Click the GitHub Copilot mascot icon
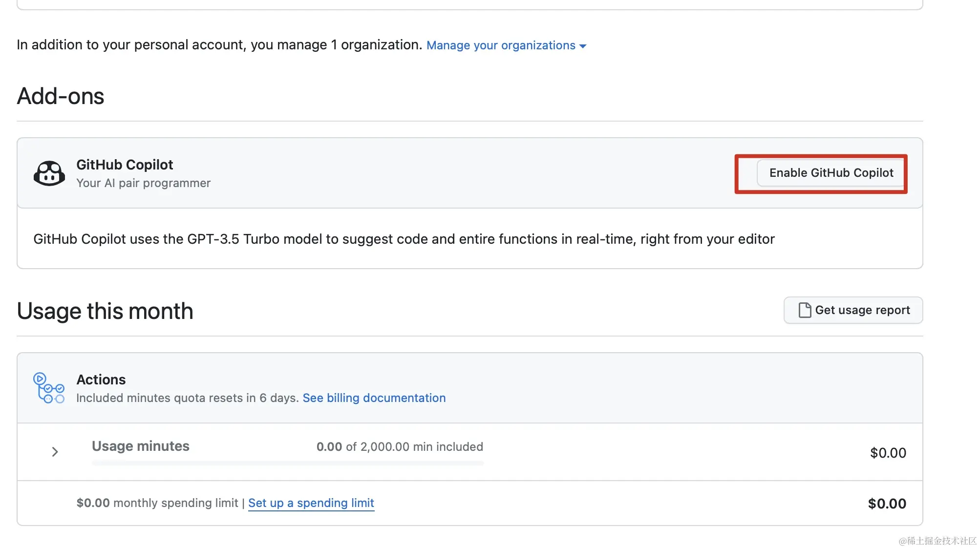Screen dimensions: 980x549 point(49,173)
